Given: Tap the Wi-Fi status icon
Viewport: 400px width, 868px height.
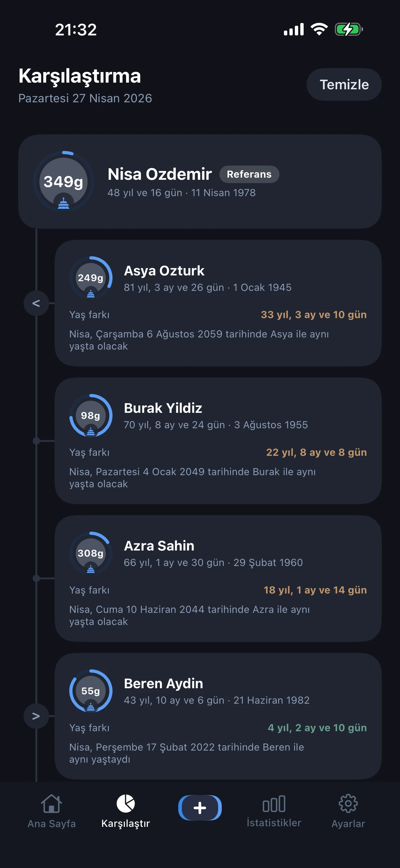Looking at the screenshot, I should pyautogui.click(x=319, y=29).
